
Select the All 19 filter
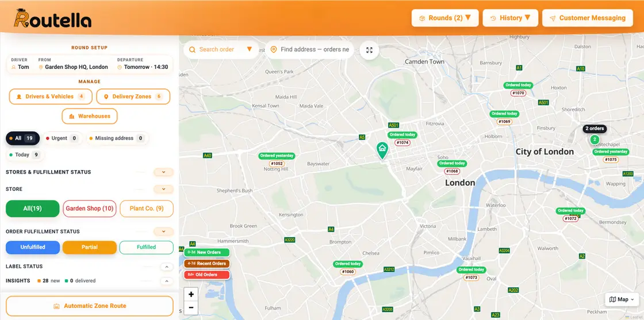tap(22, 138)
